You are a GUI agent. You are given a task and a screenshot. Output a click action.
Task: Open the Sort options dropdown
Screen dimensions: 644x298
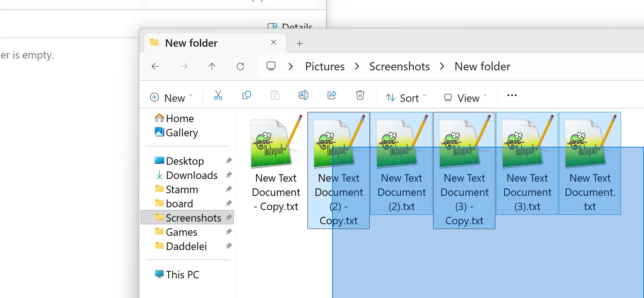coord(406,98)
